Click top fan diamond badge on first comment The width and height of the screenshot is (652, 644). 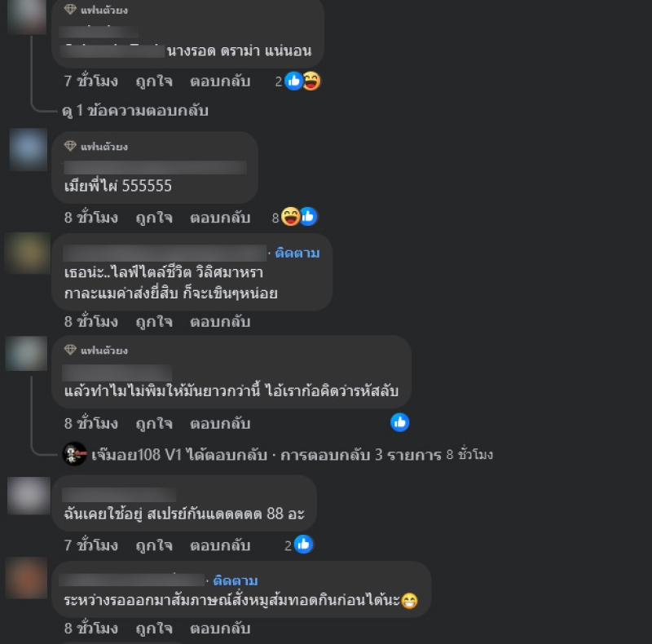[70, 9]
